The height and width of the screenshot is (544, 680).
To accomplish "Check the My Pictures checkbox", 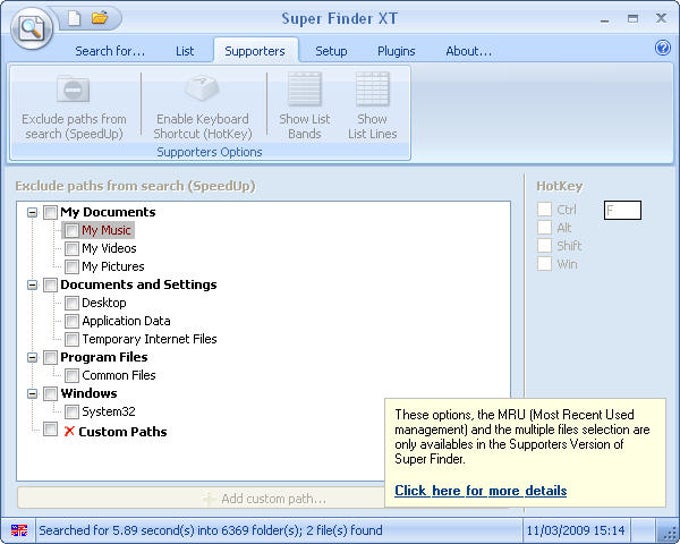I will click(x=72, y=266).
